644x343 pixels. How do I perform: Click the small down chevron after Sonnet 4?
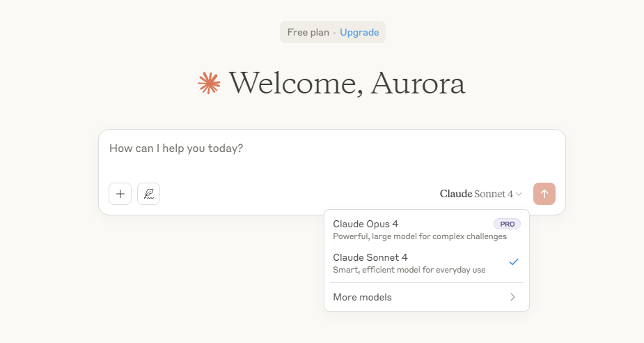518,194
